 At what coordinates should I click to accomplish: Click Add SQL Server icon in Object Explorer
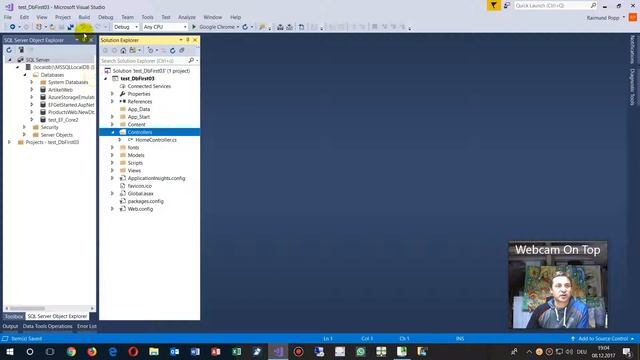(x=21, y=50)
